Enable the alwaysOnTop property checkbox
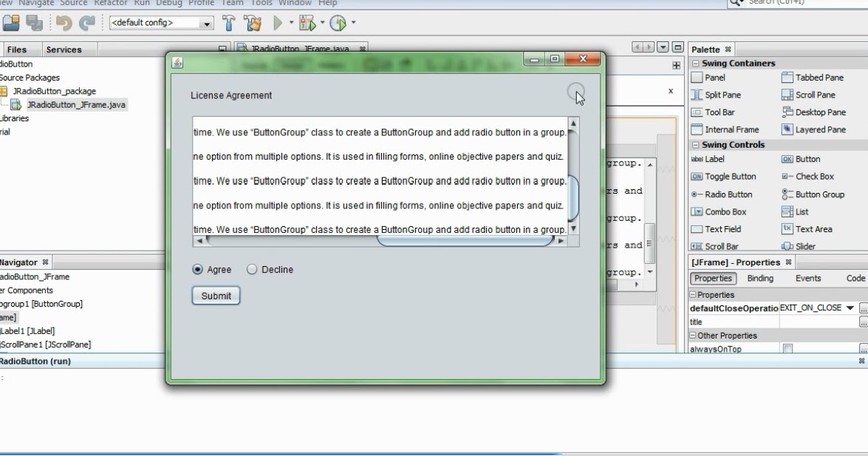The image size is (868, 456). pyautogui.click(x=786, y=349)
